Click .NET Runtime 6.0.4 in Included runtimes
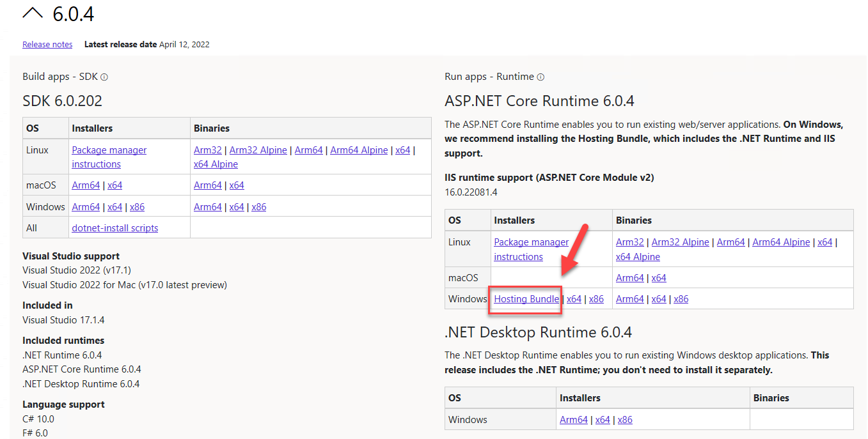Viewport: 868px width, 439px height. tap(62, 355)
